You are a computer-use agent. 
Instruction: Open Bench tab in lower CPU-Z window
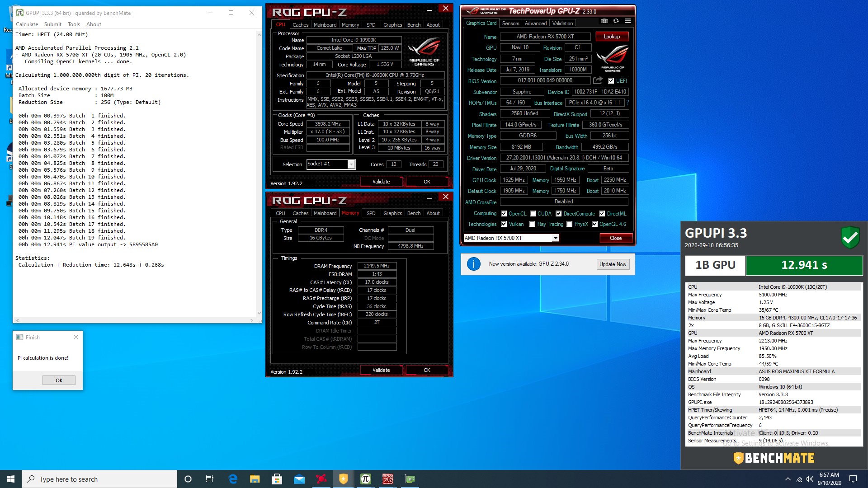pos(414,213)
